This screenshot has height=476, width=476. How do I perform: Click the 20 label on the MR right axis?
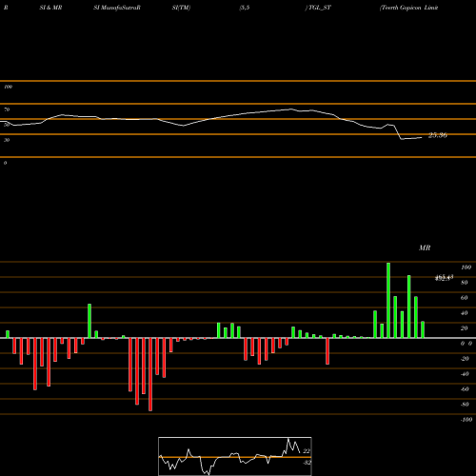[x=465, y=328]
